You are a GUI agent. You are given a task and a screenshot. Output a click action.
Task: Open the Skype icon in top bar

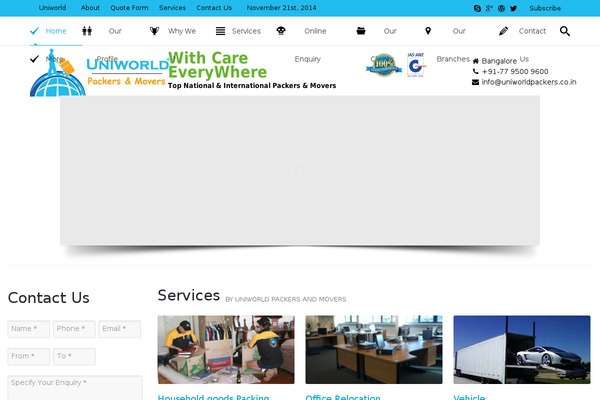[477, 8]
